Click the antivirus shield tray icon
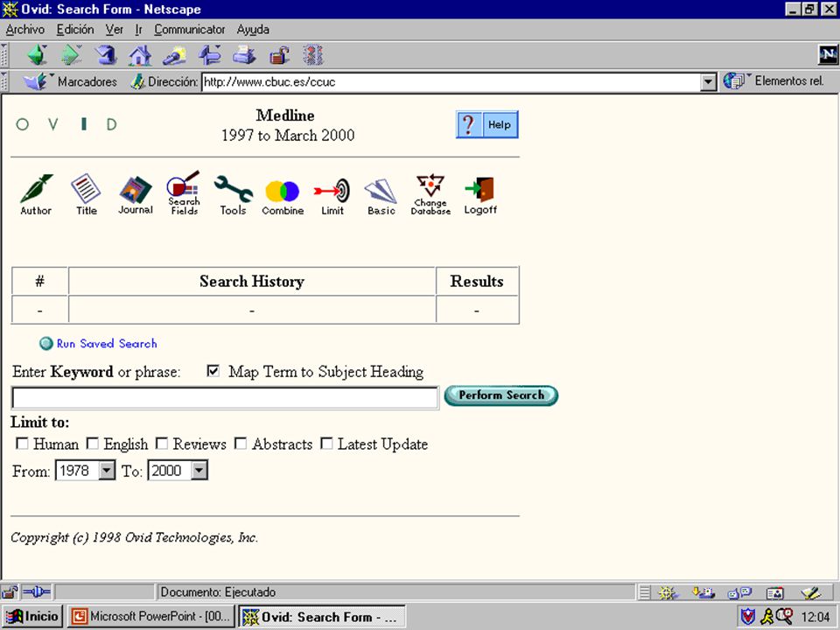Image resolution: width=840 pixels, height=630 pixels. pos(748,617)
